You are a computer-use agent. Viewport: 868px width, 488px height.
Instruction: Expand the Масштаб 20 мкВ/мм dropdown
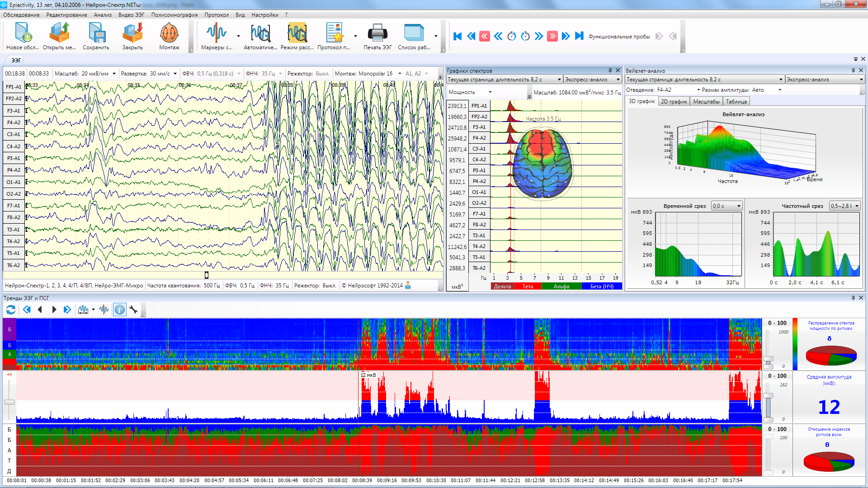(x=114, y=74)
